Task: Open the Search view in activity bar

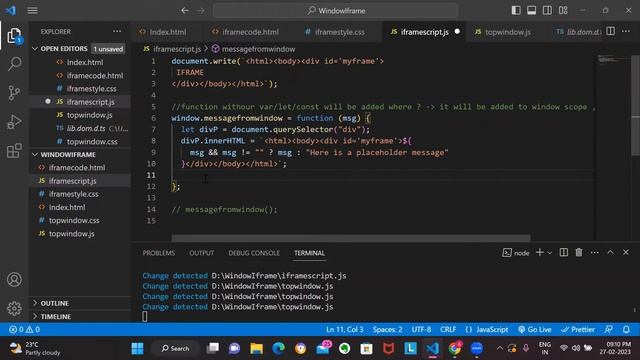Action: pos(14,64)
